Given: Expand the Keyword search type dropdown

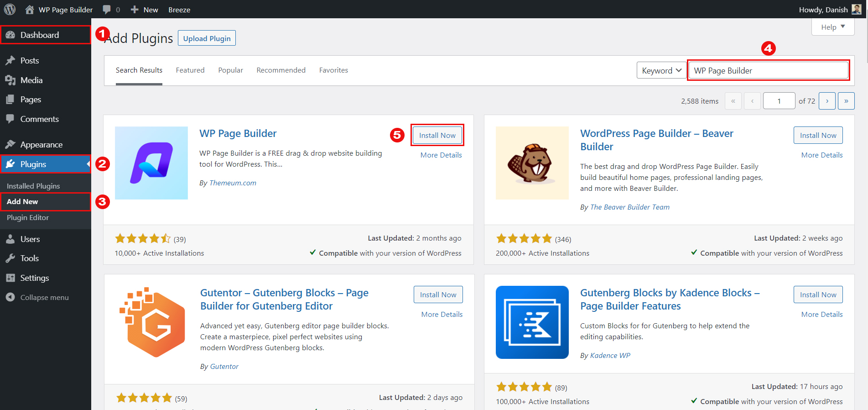Looking at the screenshot, I should (661, 70).
